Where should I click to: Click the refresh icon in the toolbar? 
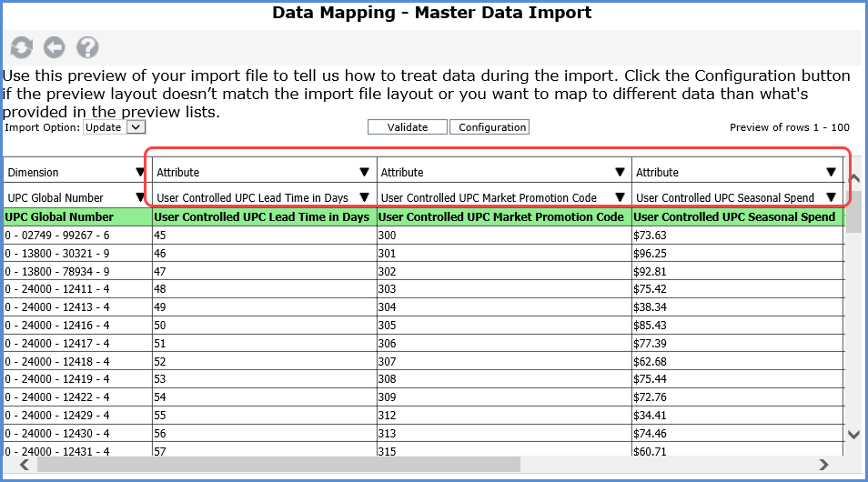21,47
